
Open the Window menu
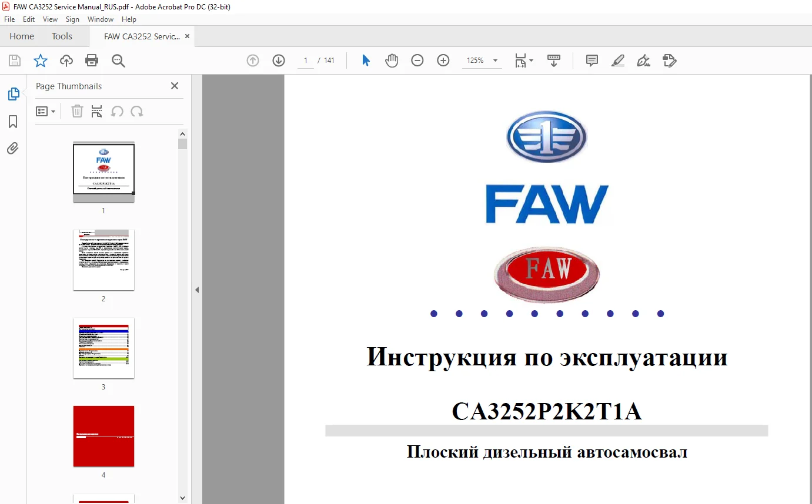[x=101, y=19]
